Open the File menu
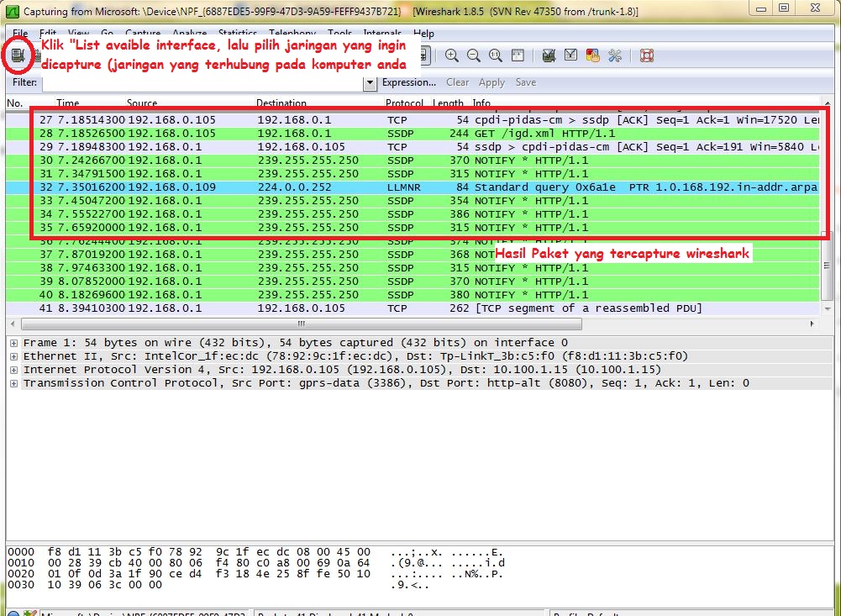The image size is (841, 616). click(20, 34)
